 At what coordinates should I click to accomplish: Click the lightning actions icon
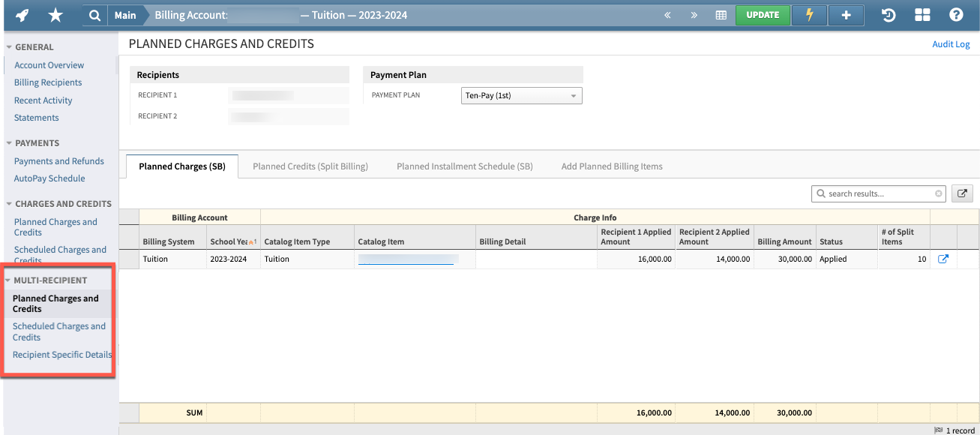pyautogui.click(x=808, y=15)
